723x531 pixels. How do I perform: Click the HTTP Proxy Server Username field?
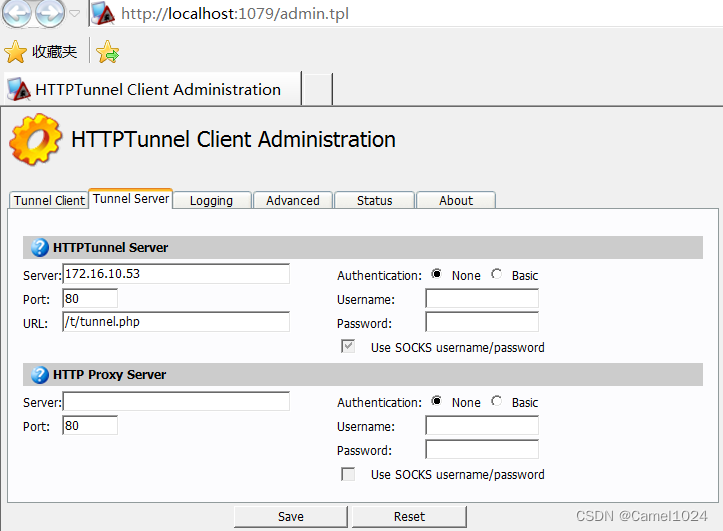point(482,425)
